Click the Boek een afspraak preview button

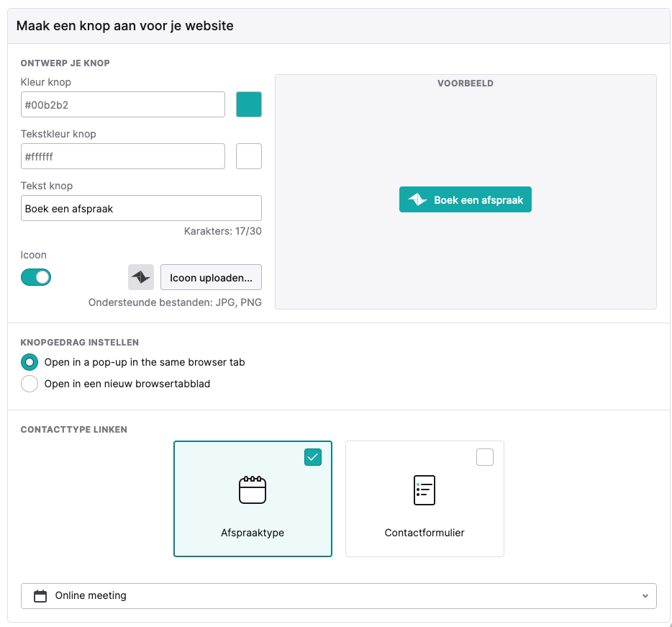pos(466,199)
